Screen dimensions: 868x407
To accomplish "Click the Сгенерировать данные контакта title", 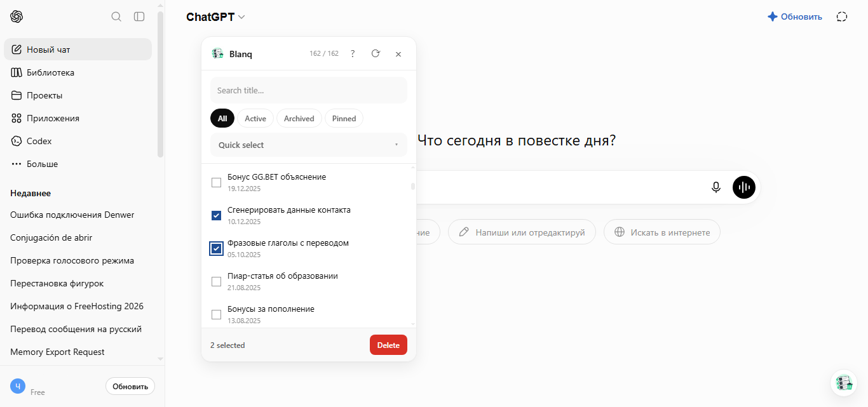I will 289,210.
